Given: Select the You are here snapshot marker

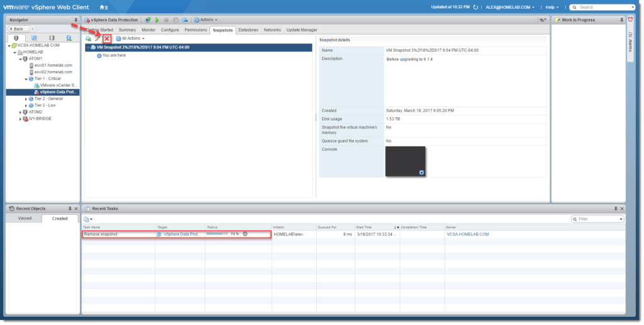Looking at the screenshot, I should tap(114, 55).
